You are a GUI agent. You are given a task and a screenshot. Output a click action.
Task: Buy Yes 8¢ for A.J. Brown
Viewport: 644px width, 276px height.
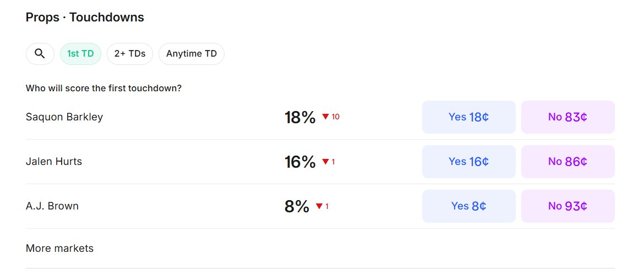pos(468,206)
